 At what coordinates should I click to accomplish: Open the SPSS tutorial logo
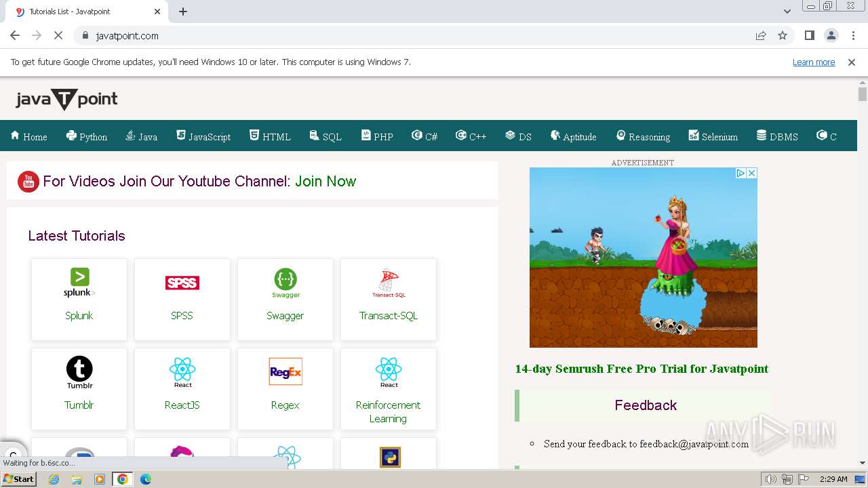pos(182,283)
